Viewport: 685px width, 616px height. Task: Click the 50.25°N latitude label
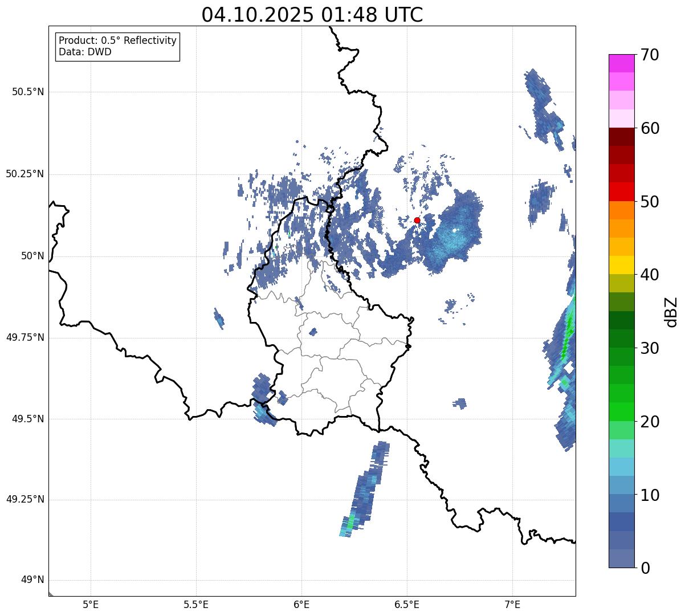click(25, 174)
